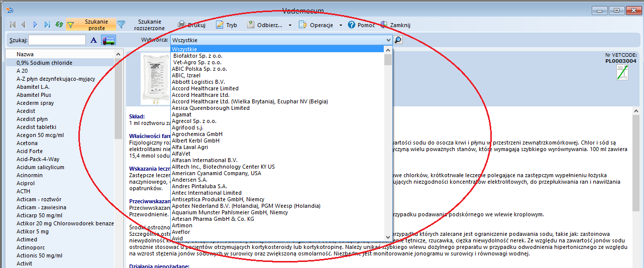644x268 pixels.
Task: Open Pomoc help
Action: click(361, 25)
